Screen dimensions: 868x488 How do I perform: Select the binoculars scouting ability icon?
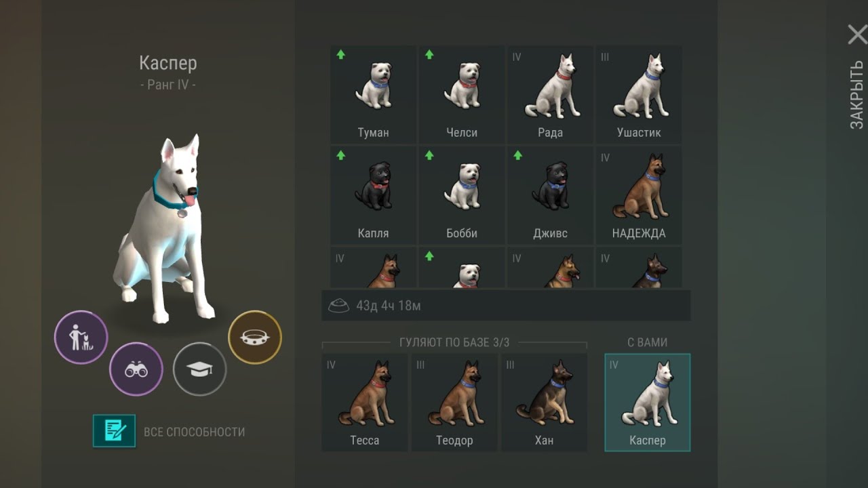point(136,369)
